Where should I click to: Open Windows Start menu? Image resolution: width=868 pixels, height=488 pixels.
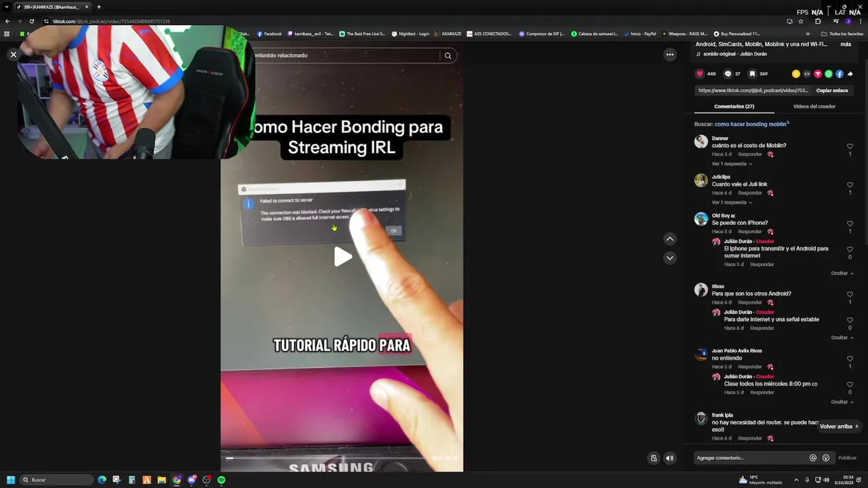point(11,480)
